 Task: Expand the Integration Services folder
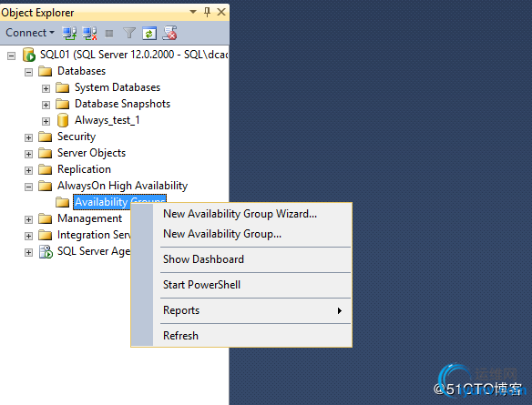(x=29, y=236)
